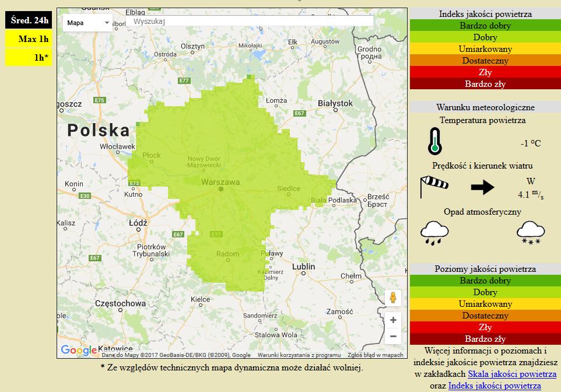This screenshot has height=392, width=561.
Task: Click the Biała Podlaska map label
Action: point(334,199)
